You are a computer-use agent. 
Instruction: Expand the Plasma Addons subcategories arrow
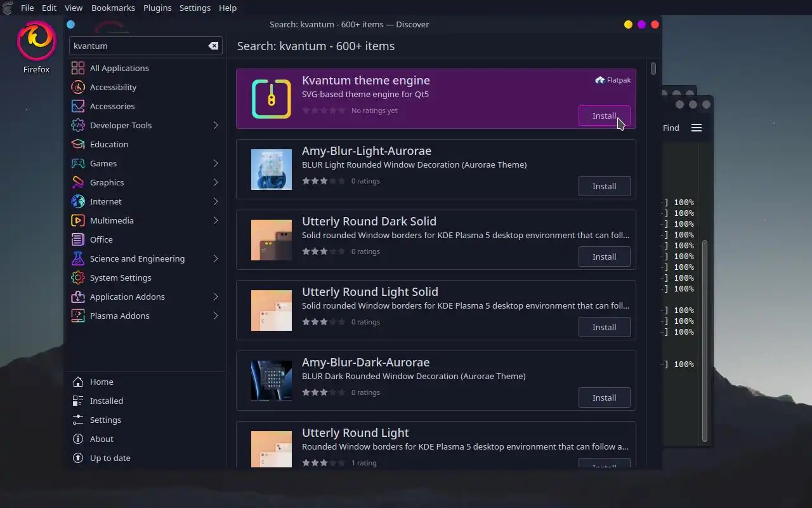(216, 316)
